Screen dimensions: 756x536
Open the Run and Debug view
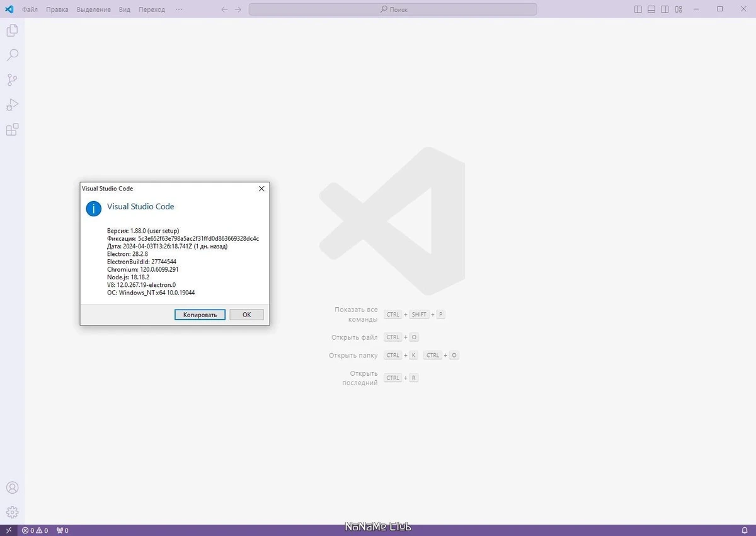[x=12, y=105]
